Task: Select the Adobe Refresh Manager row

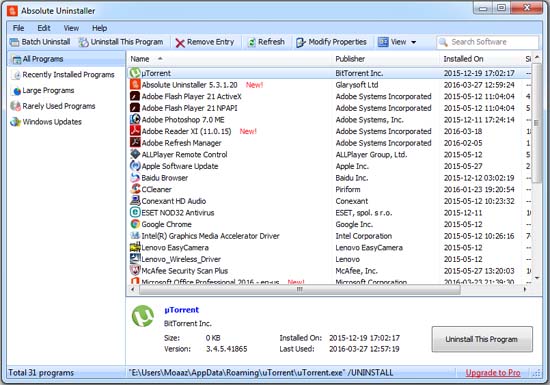Action: 330,143
